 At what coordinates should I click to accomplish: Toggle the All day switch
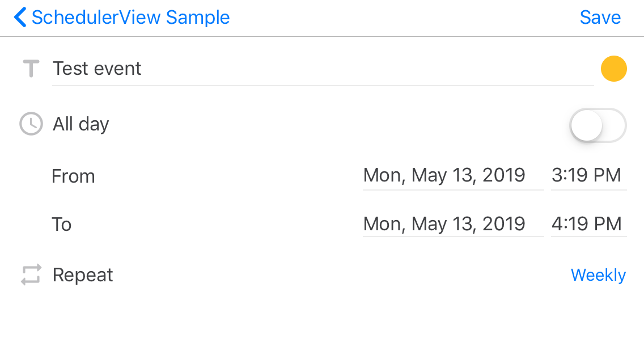point(598,125)
